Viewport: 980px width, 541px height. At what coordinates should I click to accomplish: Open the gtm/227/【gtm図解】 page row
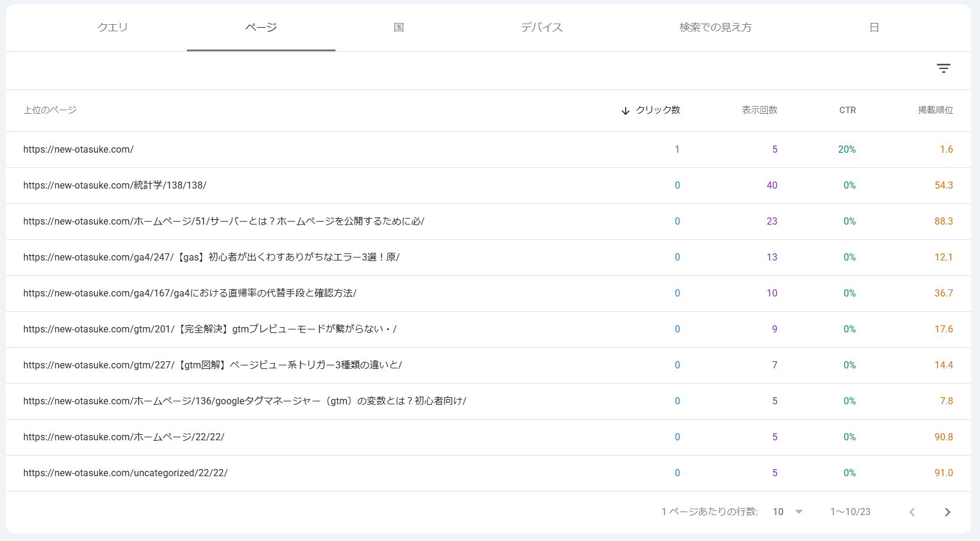point(488,365)
